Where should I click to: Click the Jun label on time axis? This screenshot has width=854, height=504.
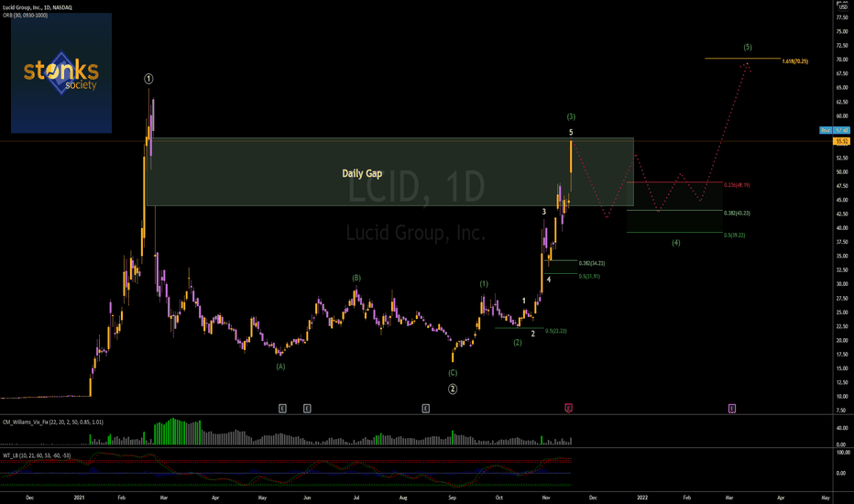pyautogui.click(x=307, y=498)
